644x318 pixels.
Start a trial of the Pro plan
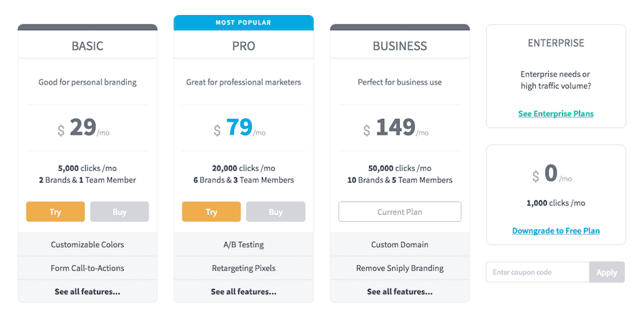pyautogui.click(x=211, y=212)
